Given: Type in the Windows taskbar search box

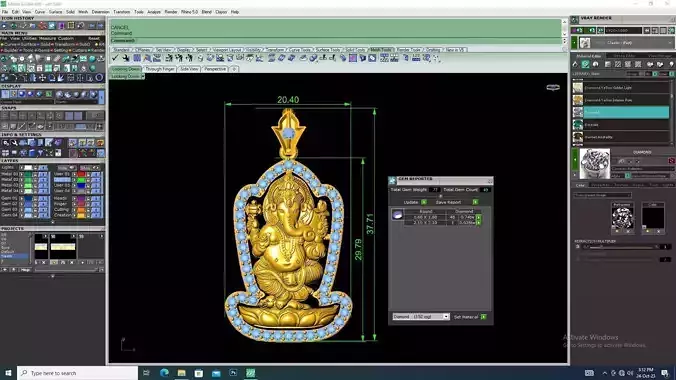Looking at the screenshot, I should click(78, 373).
